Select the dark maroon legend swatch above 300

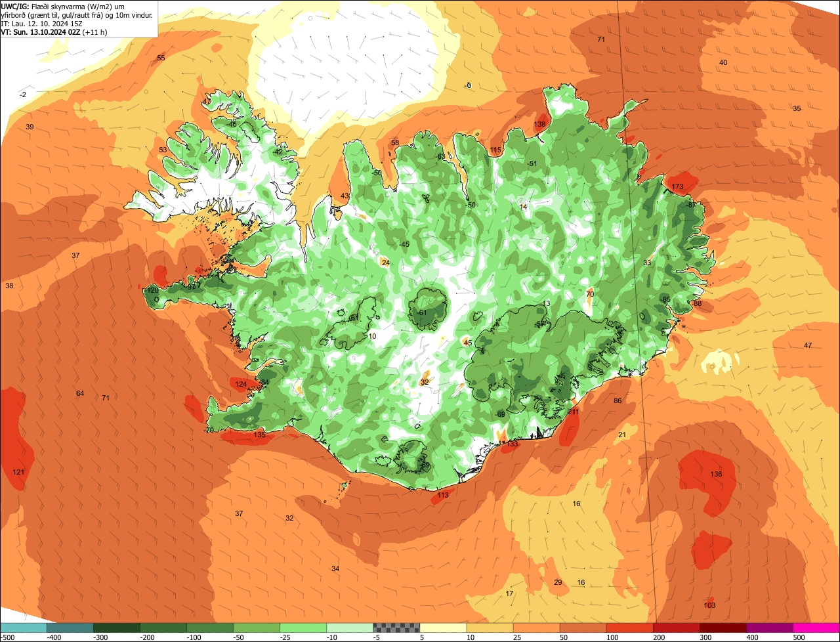[x=722, y=628]
